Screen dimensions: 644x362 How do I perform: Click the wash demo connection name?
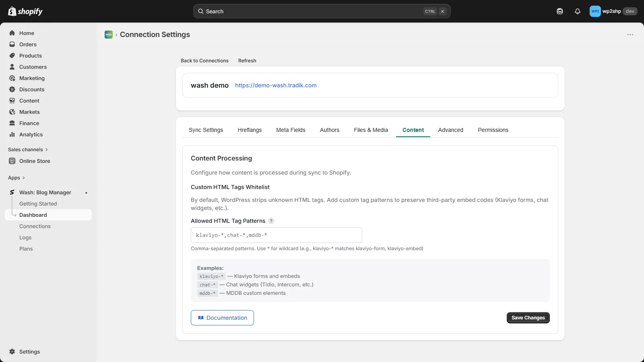(210, 85)
